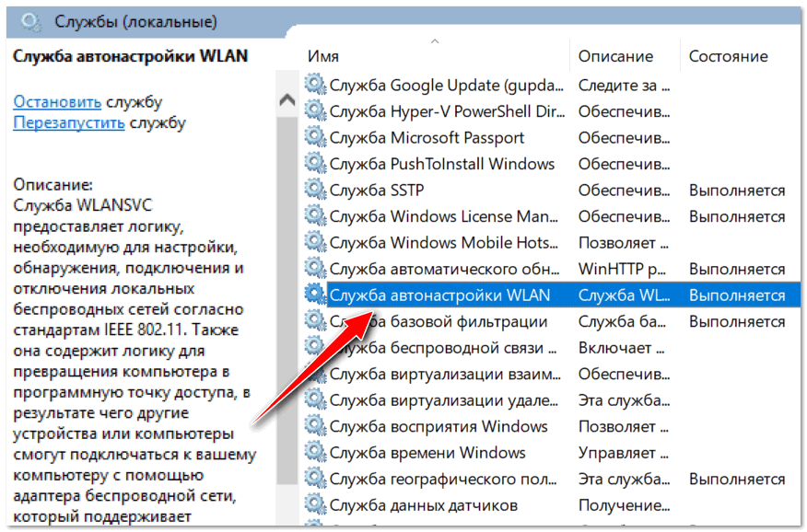807x532 pixels.
Task: Select gear icon of Служба автонастройки WLAN
Action: tap(315, 295)
